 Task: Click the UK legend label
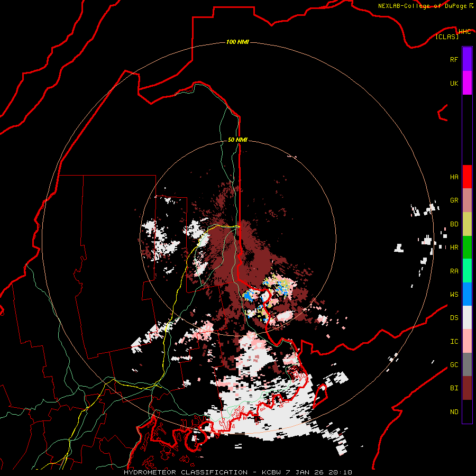454,83
